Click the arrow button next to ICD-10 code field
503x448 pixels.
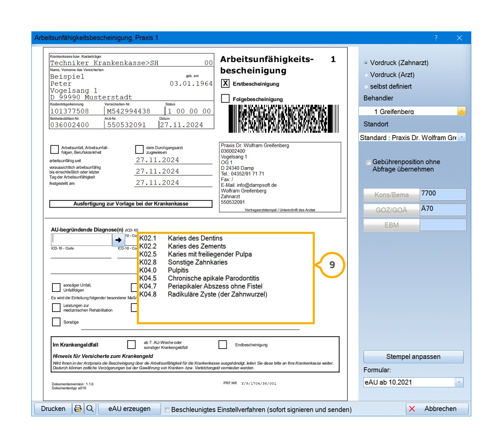click(x=118, y=240)
